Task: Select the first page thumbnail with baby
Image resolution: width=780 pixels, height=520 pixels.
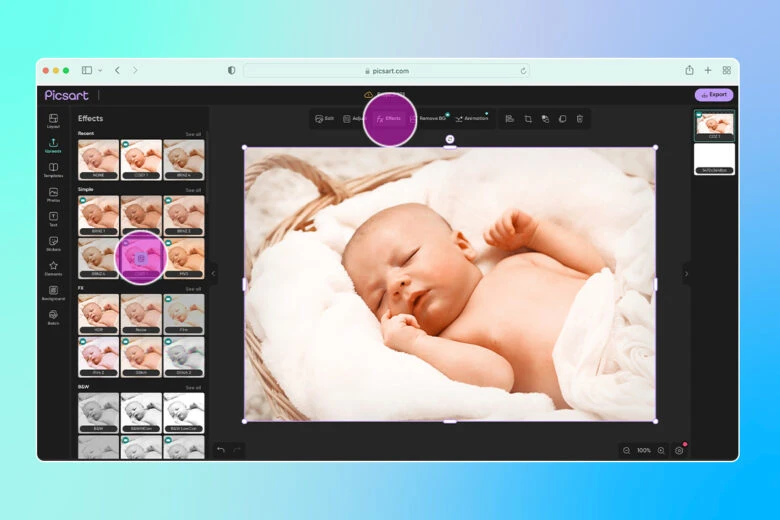Action: (714, 125)
